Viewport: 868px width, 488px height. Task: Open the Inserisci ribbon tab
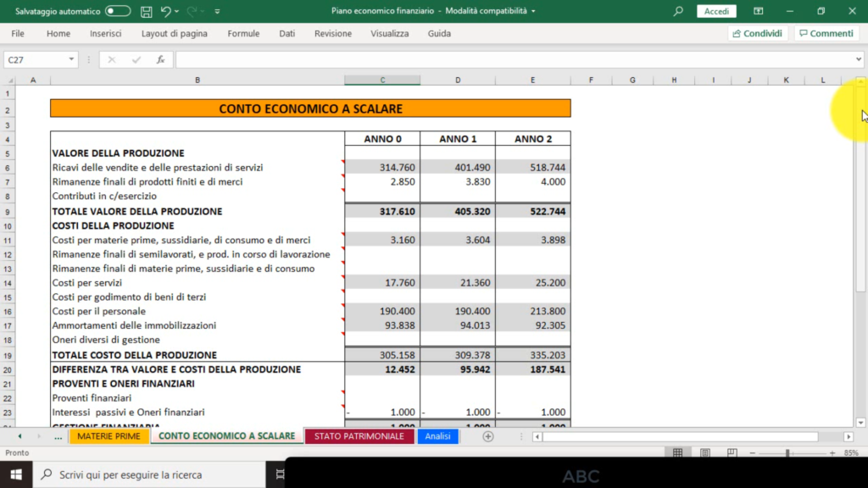tap(106, 33)
